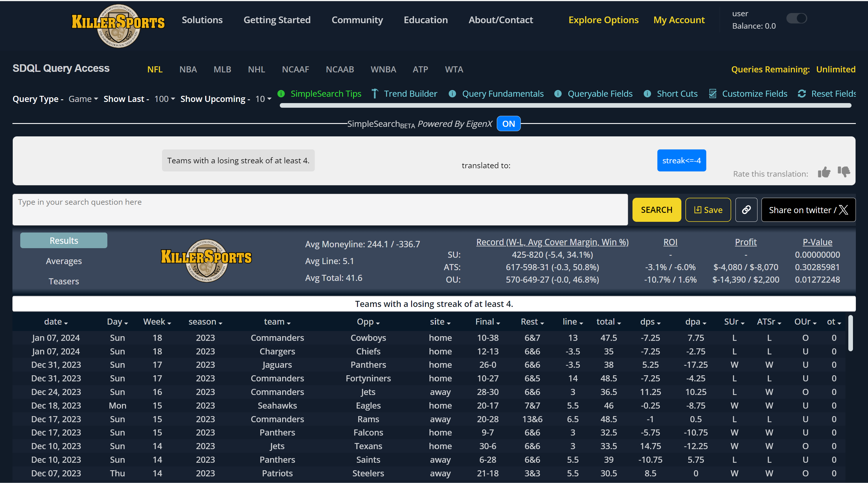868x483 pixels.
Task: Select the NBA sport tab
Action: (x=188, y=69)
